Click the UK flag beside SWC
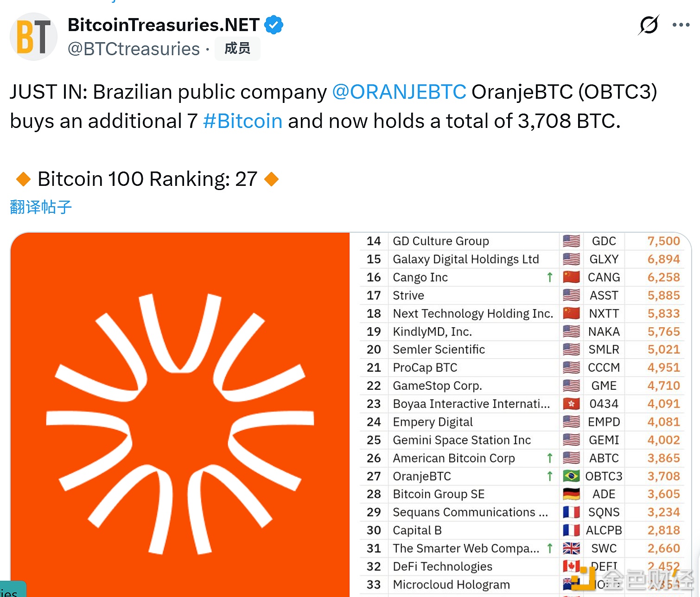The image size is (700, 597). click(571, 548)
